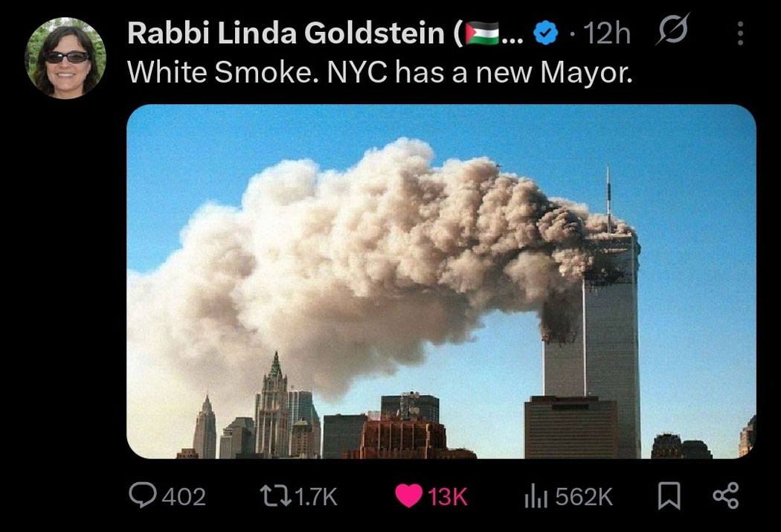Open the three-dot more options menu

[x=740, y=33]
